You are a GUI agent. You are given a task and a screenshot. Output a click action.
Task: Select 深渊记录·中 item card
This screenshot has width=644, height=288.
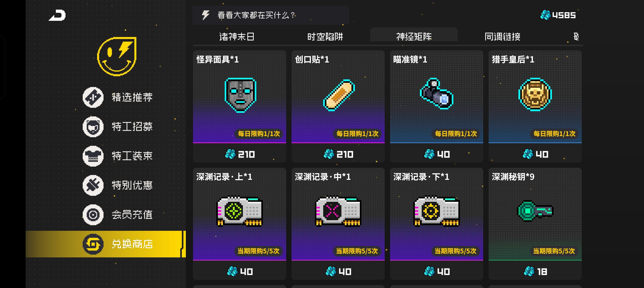pyautogui.click(x=338, y=224)
